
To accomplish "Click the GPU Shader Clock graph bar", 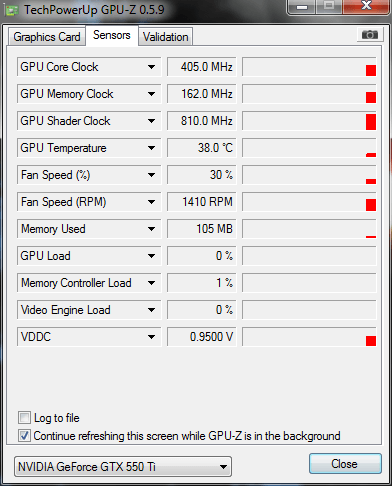I will click(x=309, y=121).
